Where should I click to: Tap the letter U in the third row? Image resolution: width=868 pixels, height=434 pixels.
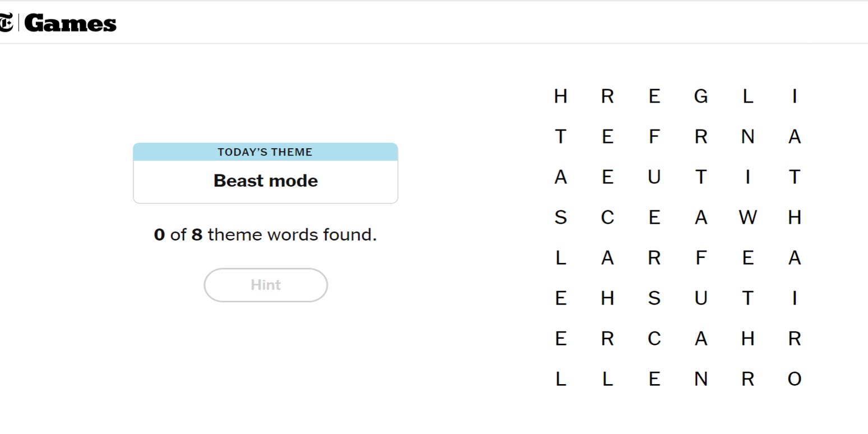[654, 177]
